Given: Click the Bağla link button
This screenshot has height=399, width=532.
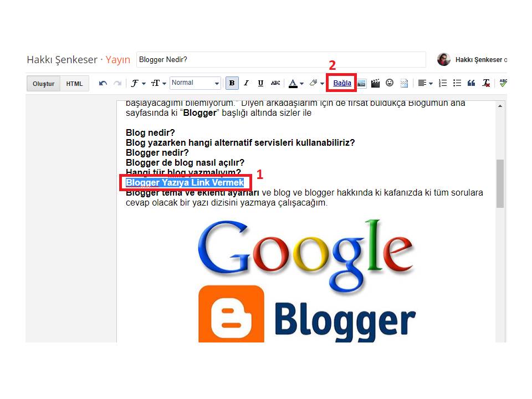Looking at the screenshot, I should pos(342,83).
